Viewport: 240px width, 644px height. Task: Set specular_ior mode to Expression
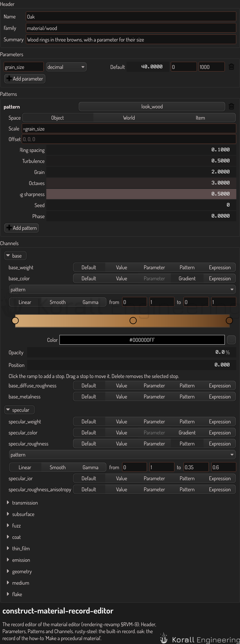[x=220, y=478]
